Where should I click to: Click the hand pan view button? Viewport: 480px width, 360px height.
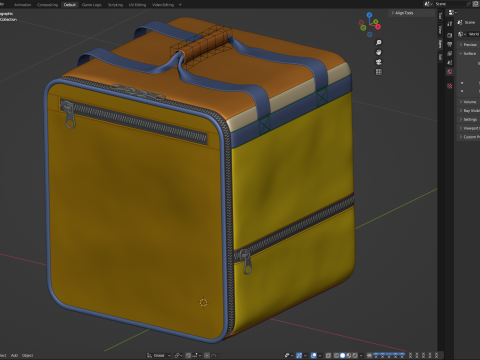pos(379,52)
